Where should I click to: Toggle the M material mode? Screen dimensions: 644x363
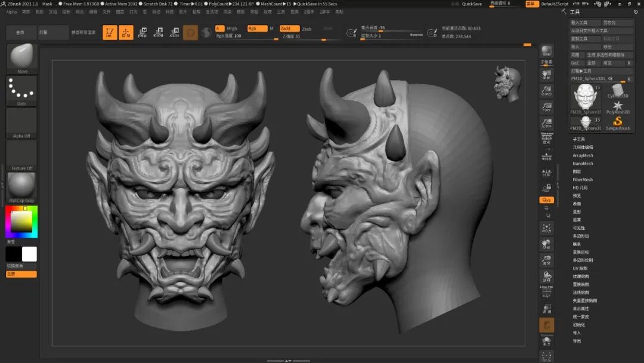pos(271,29)
